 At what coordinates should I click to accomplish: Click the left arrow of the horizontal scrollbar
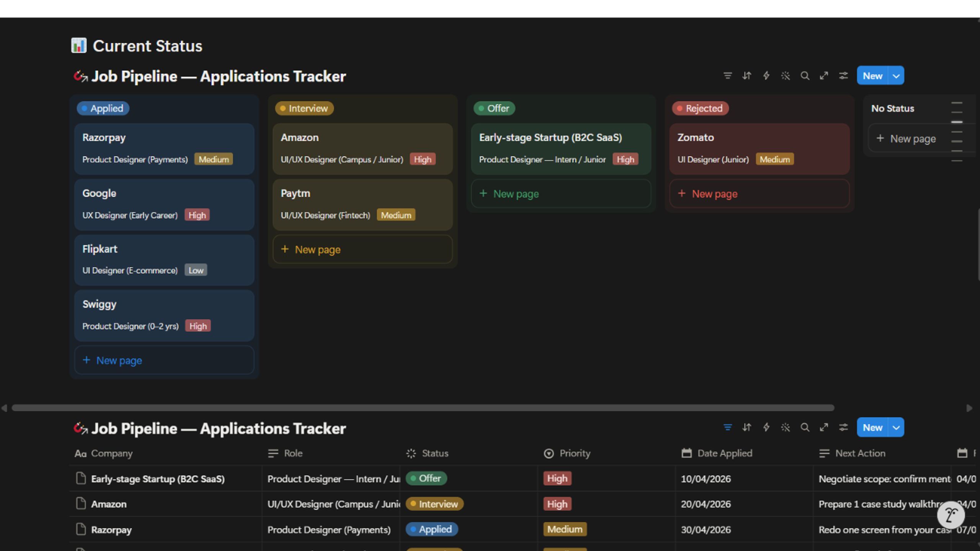point(4,408)
